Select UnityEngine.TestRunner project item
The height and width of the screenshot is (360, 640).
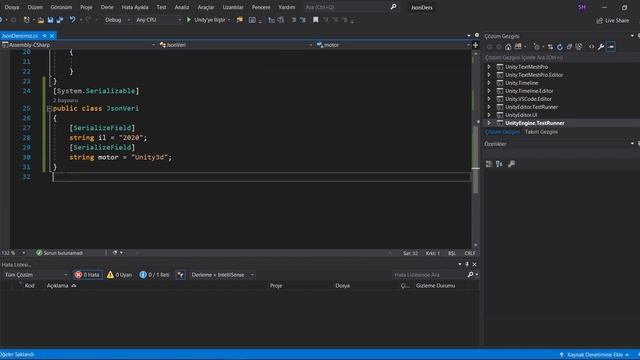[535, 123]
